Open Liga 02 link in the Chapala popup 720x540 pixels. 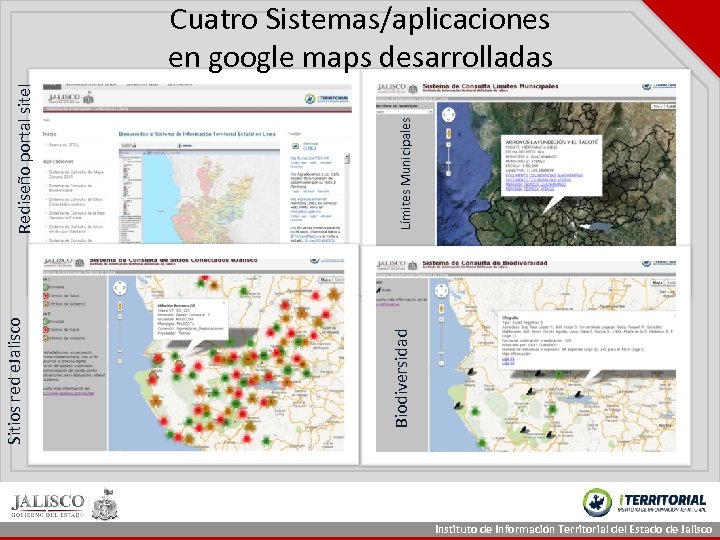pyautogui.click(x=508, y=363)
